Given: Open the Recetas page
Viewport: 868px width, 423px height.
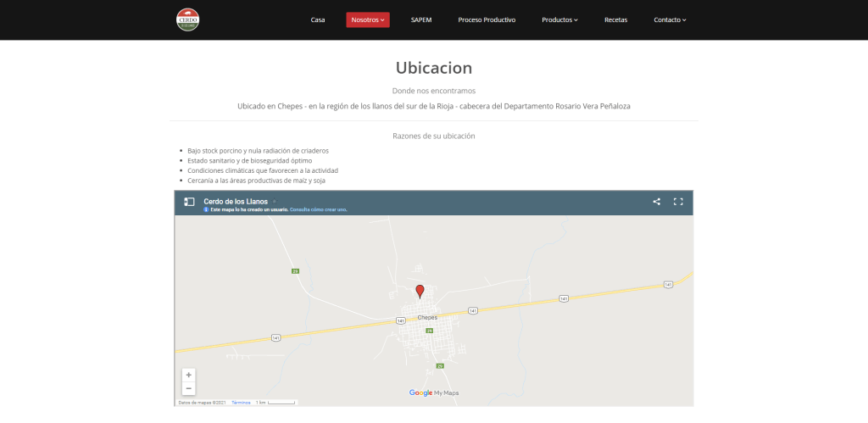Looking at the screenshot, I should point(615,19).
